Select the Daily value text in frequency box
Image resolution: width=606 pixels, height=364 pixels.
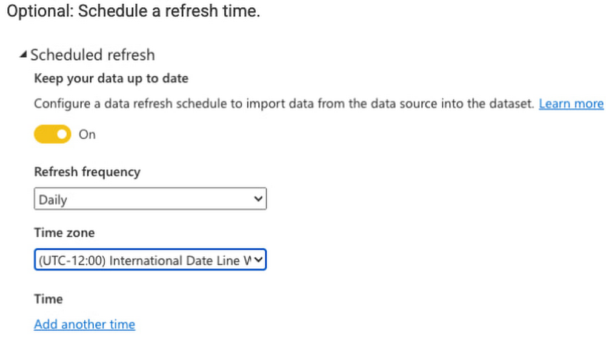pyautogui.click(x=53, y=199)
